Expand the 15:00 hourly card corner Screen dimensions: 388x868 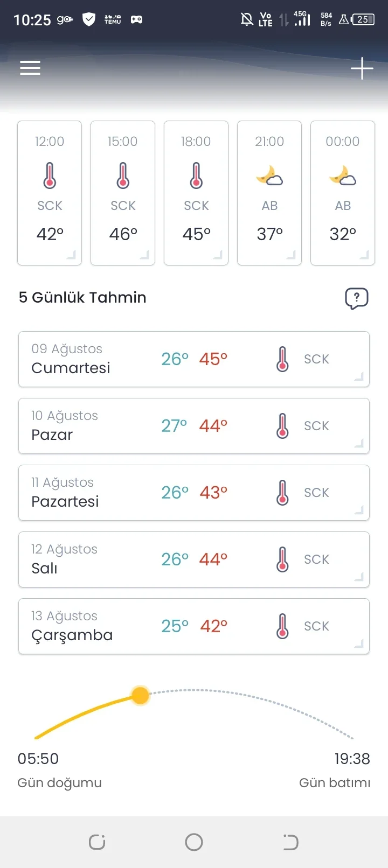point(144,255)
